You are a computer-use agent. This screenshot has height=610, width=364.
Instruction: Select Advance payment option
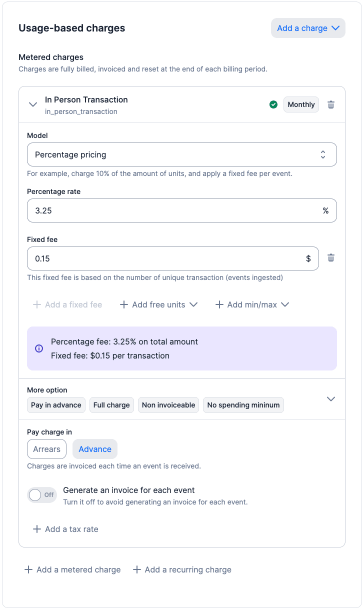click(95, 449)
